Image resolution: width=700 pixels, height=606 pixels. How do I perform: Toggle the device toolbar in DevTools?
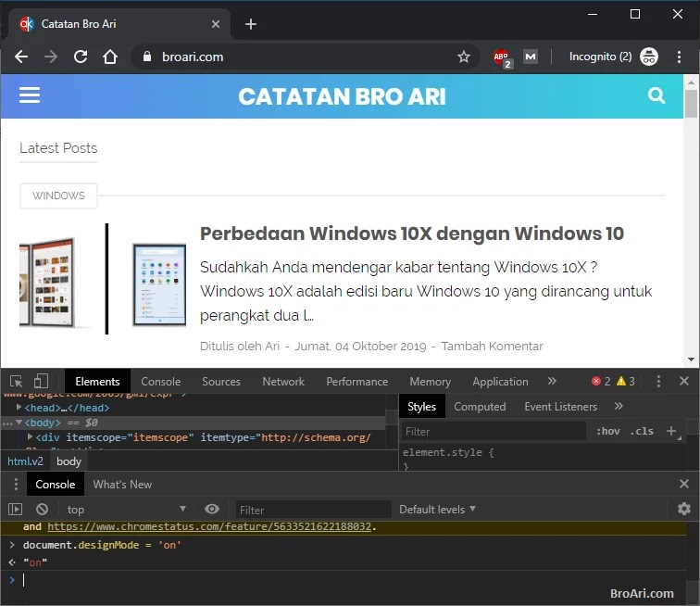tap(41, 381)
